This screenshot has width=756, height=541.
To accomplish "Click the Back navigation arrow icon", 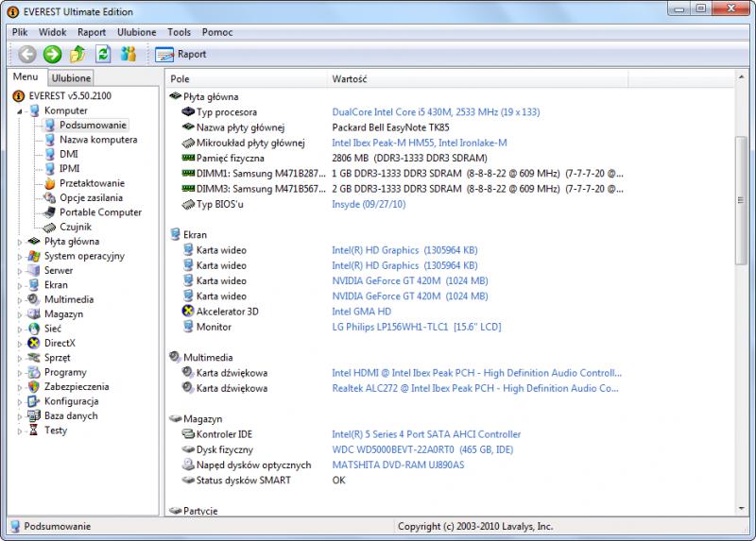I will (x=27, y=54).
